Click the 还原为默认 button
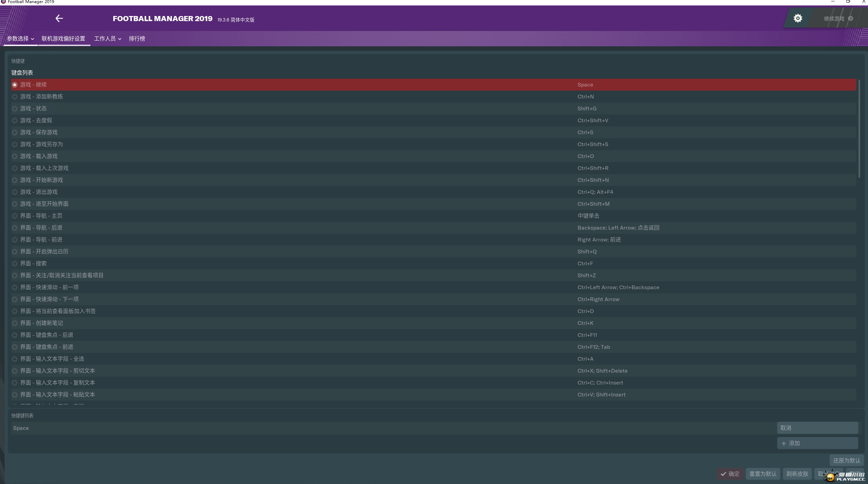The height and width of the screenshot is (484, 868). pos(847,460)
